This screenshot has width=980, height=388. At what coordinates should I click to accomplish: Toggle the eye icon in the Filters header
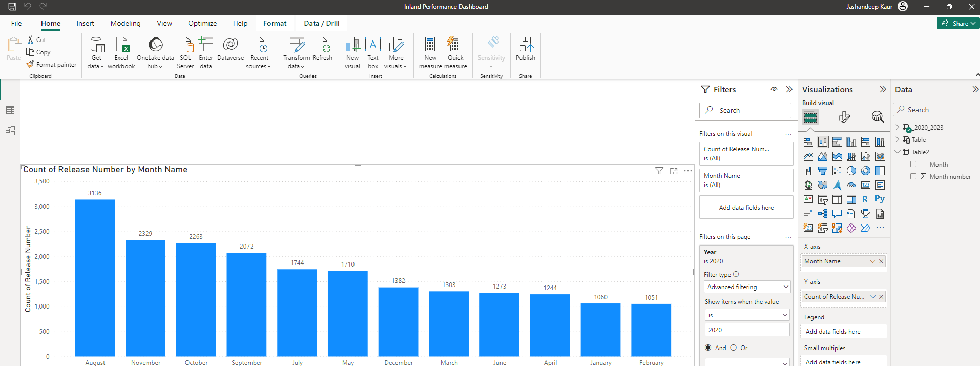pyautogui.click(x=774, y=89)
